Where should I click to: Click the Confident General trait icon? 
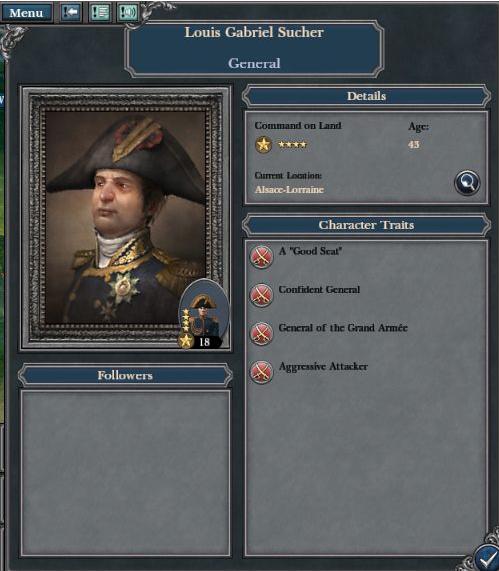(261, 295)
